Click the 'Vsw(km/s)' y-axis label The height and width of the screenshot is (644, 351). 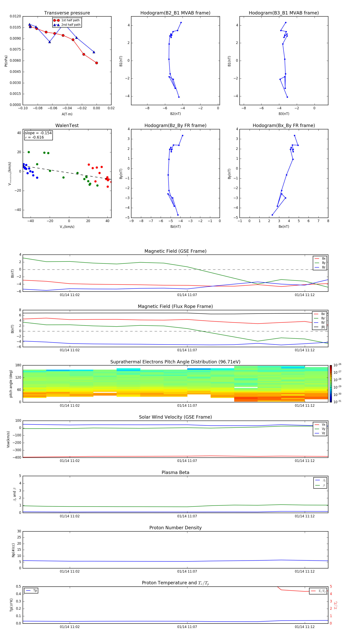coord(8,439)
